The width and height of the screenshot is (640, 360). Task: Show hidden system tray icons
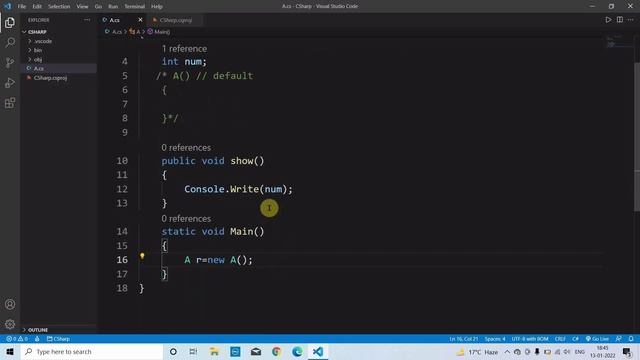pyautogui.click(x=507, y=351)
